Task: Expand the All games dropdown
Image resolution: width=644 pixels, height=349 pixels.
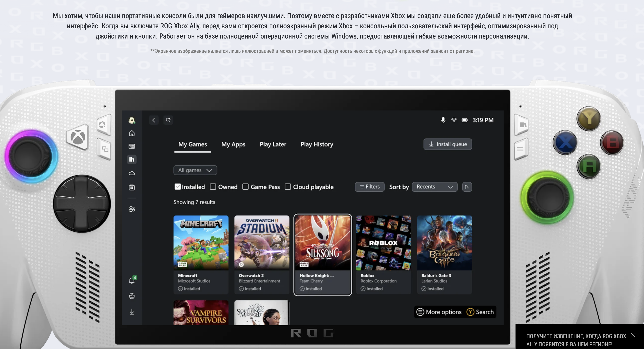Action: coord(195,170)
